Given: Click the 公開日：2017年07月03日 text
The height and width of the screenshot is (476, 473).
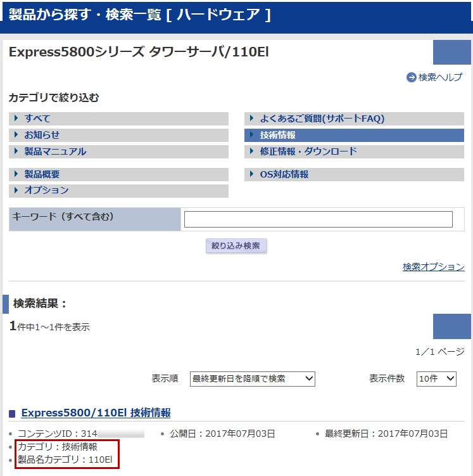Looking at the screenshot, I should pos(222,434).
